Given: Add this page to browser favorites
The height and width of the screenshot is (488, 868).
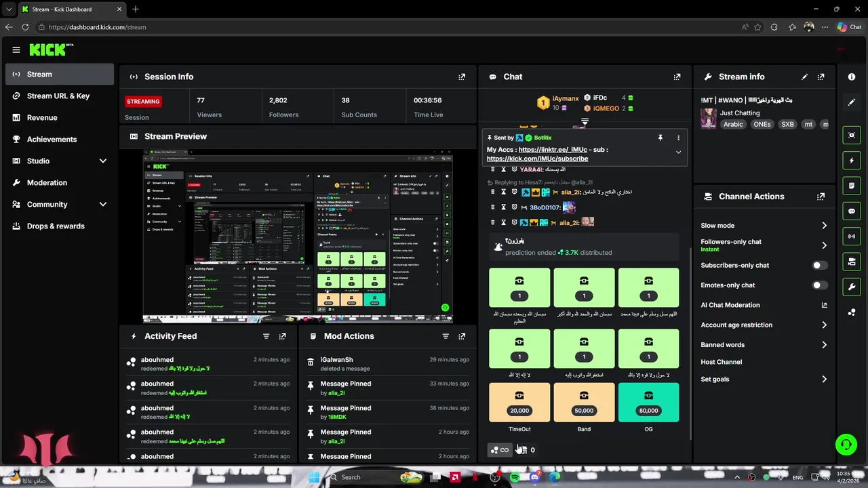Looking at the screenshot, I should pyautogui.click(x=757, y=27).
